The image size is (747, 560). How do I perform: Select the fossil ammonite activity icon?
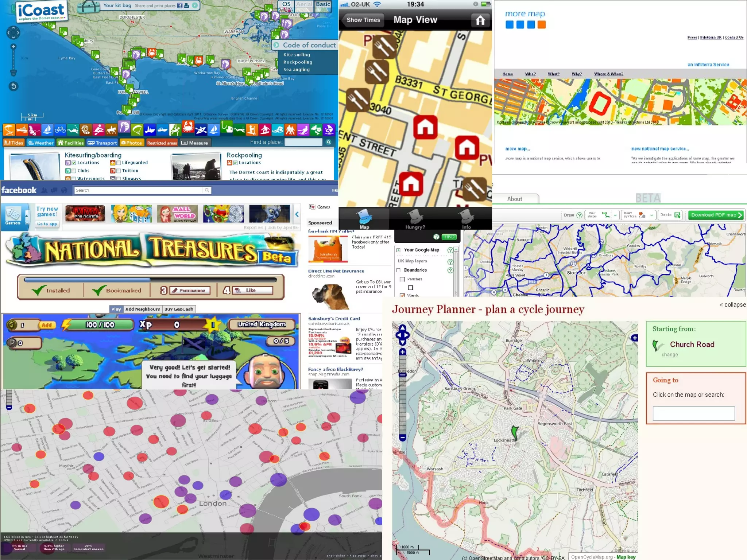point(86,129)
